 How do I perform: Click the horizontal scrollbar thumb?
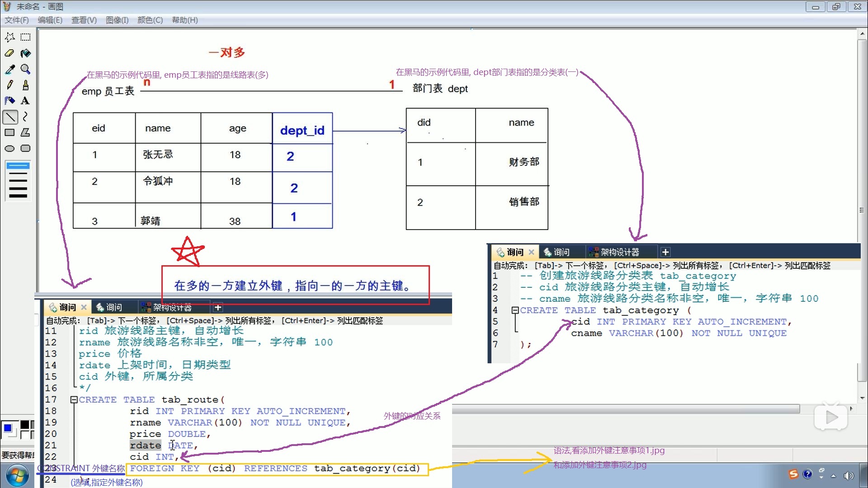tap(626, 409)
